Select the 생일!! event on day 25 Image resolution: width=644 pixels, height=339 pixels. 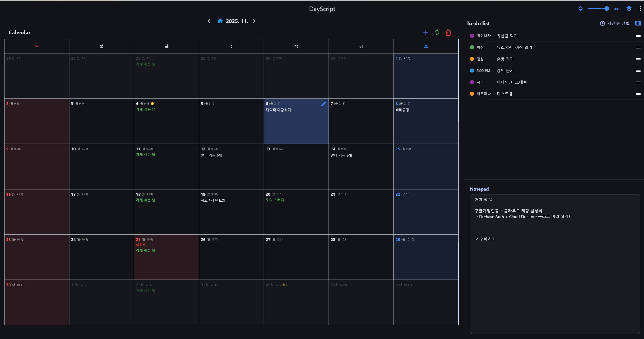point(140,245)
